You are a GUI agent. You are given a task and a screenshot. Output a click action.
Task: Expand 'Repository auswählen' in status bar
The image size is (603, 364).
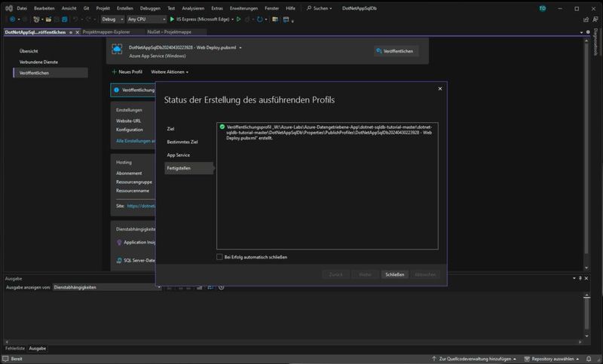click(x=552, y=359)
